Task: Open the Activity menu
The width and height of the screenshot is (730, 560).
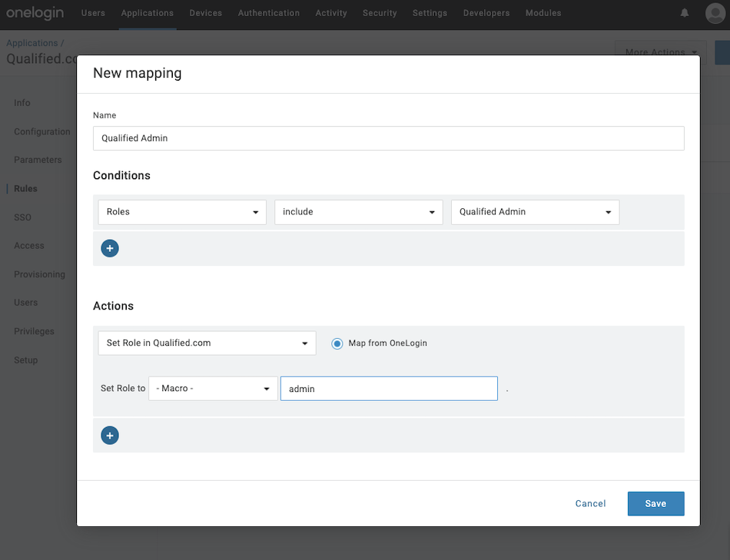Action: pos(331,13)
